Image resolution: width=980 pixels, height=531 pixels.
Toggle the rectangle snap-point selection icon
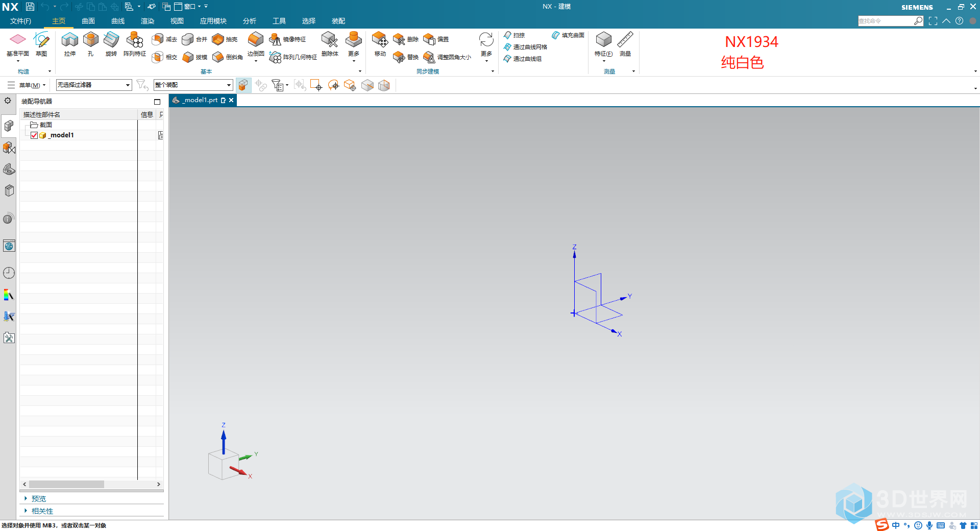(x=316, y=85)
